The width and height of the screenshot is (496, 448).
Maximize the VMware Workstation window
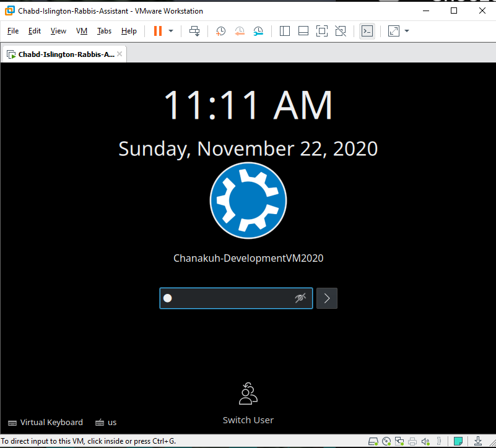pyautogui.click(x=454, y=11)
